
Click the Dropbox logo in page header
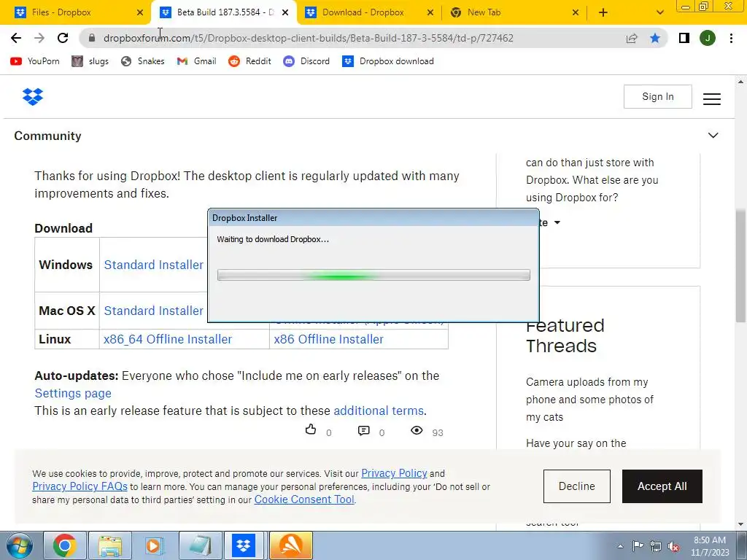tap(32, 97)
